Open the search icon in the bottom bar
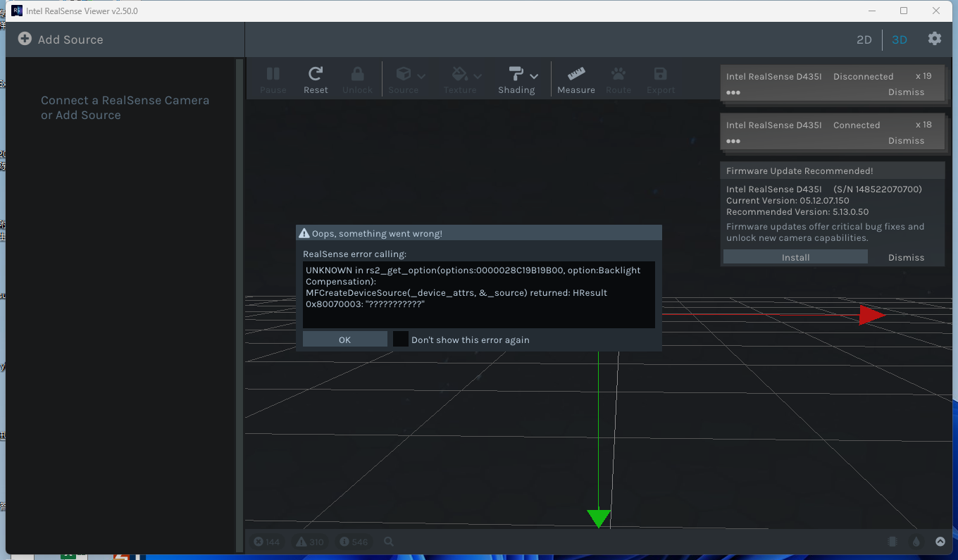 pos(388,542)
